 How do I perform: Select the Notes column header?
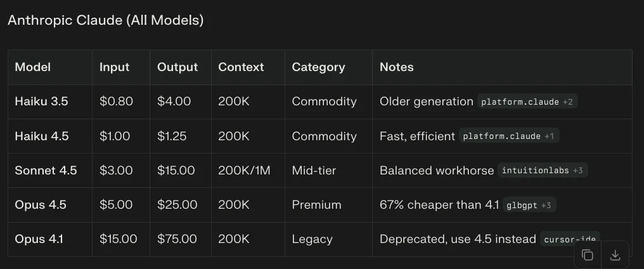396,67
